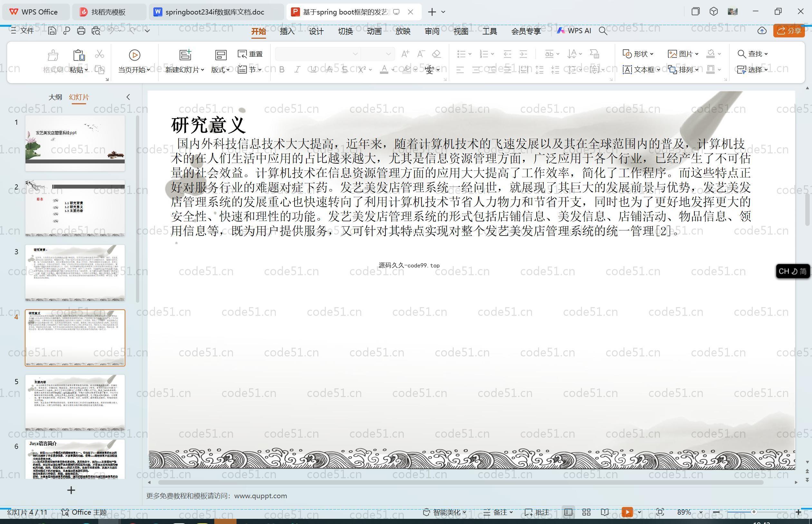The height and width of the screenshot is (524, 812).
Task: Toggle normal view button in status bar
Action: tap(568, 512)
